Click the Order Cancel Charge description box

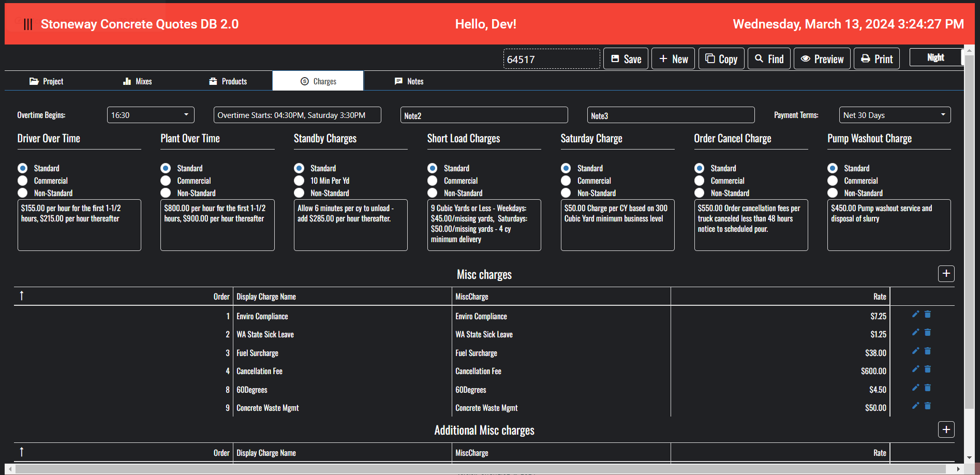751,225
